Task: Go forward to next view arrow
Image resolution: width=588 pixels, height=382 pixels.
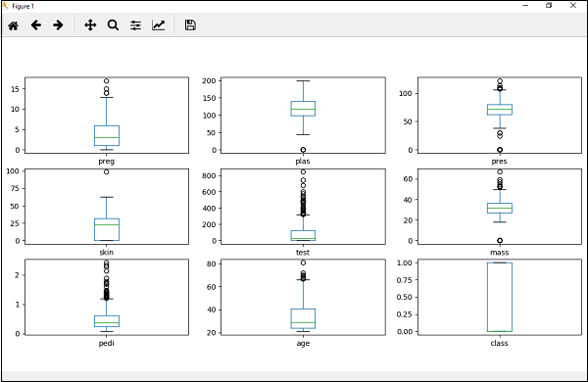Action: click(x=58, y=25)
